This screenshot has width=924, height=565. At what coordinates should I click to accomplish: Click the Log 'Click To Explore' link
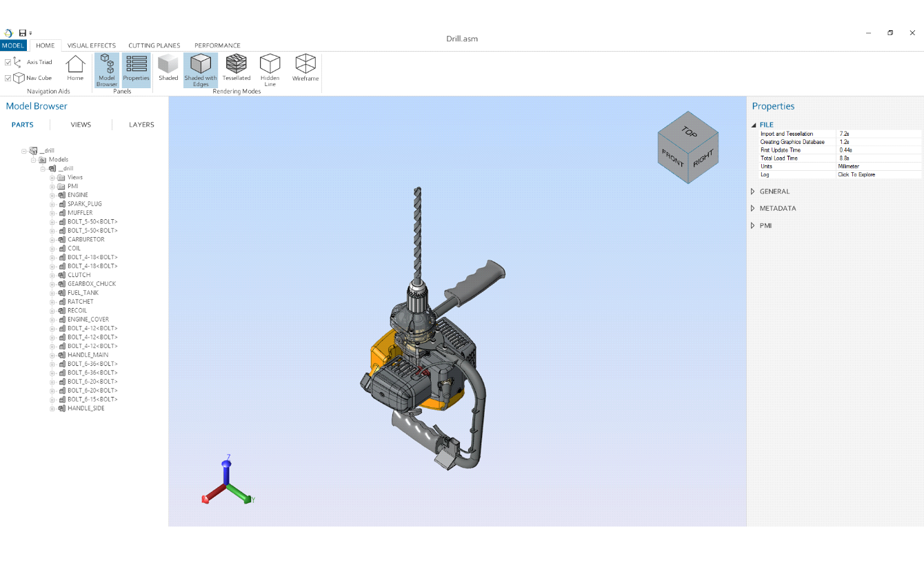click(856, 175)
